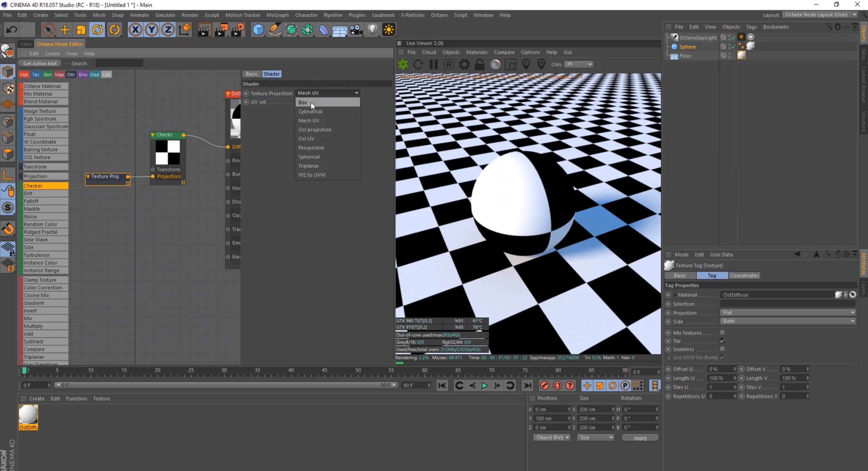Enable the Seamless checkbox
This screenshot has width=868, height=471.
pos(723,349)
